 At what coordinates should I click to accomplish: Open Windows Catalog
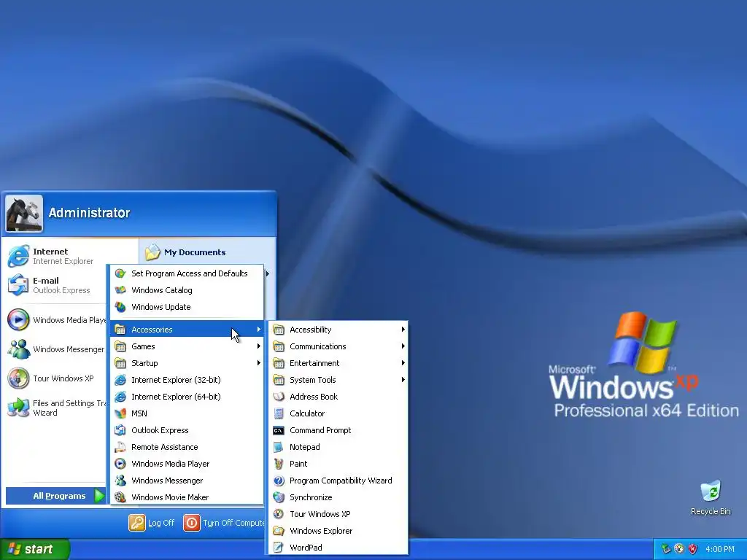point(187,290)
